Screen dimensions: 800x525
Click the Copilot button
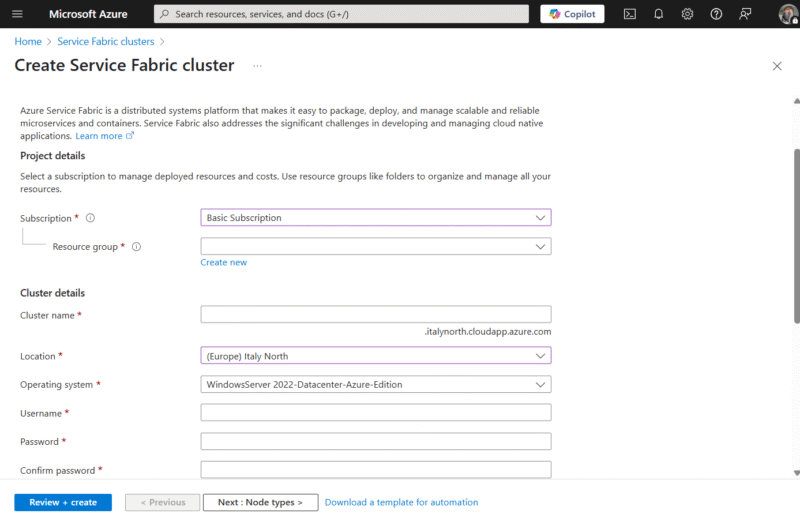pos(572,14)
